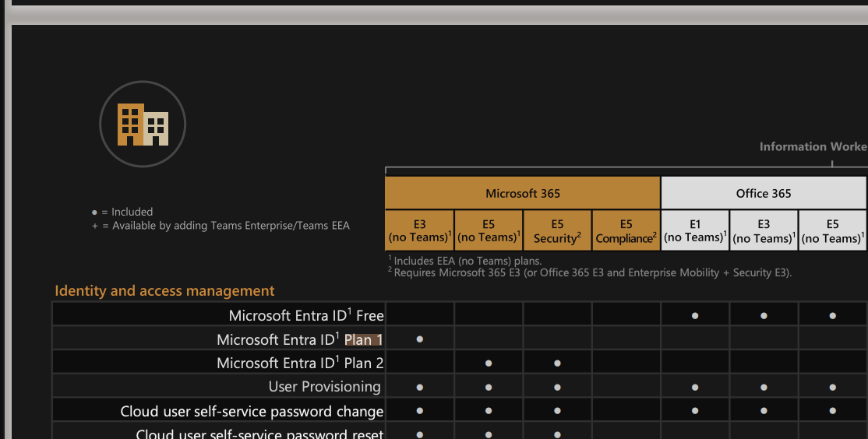This screenshot has width=868, height=439.
Task: Click the Teams Enterprise/Teams EEA legend line
Action: point(221,226)
